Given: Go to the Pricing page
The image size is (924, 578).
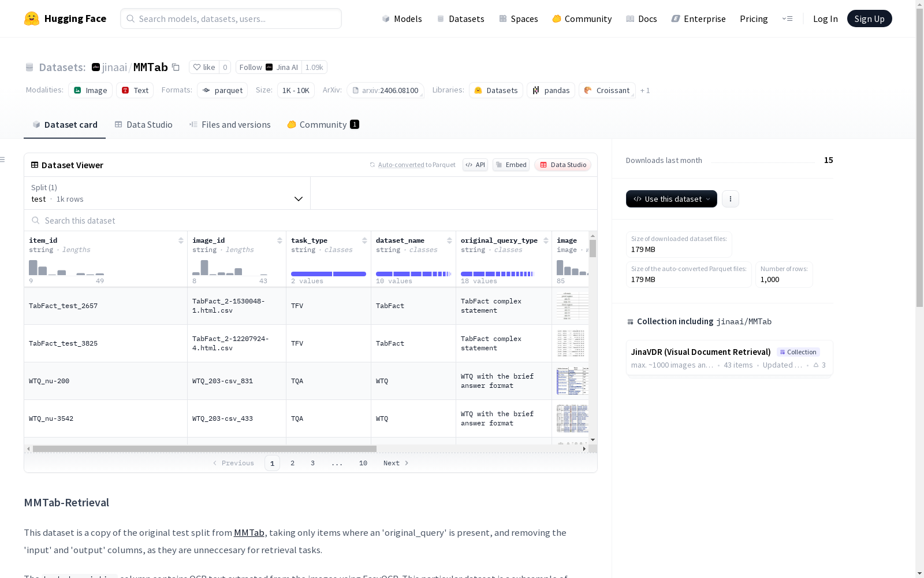Looking at the screenshot, I should pyautogui.click(x=754, y=18).
